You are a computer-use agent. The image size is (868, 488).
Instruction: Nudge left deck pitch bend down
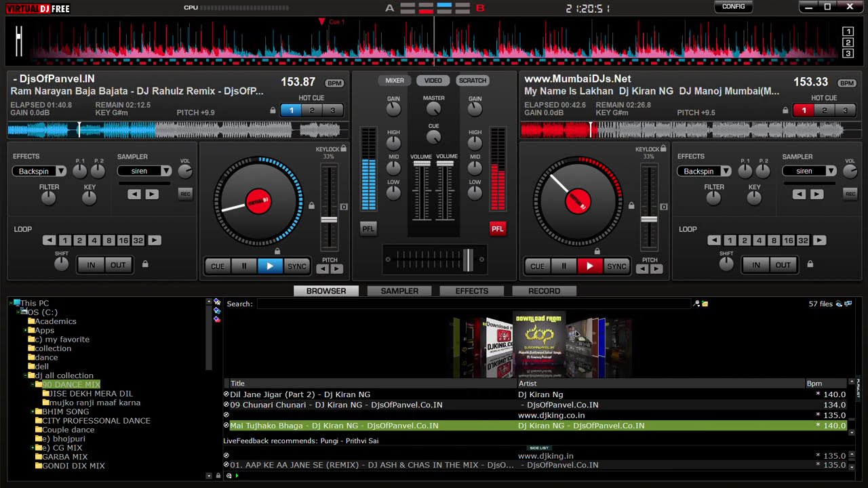[x=323, y=269]
